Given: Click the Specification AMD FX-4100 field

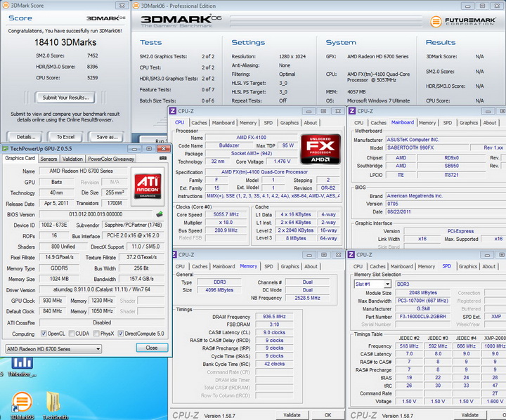Looking at the screenshot, I should [272, 172].
